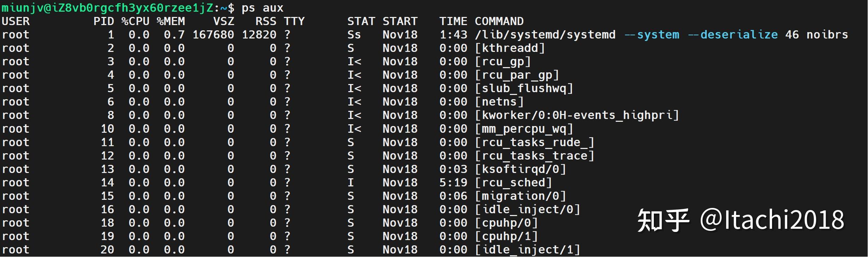Click the VSZ column header
This screenshot has height=257, width=868.
pos(224,21)
